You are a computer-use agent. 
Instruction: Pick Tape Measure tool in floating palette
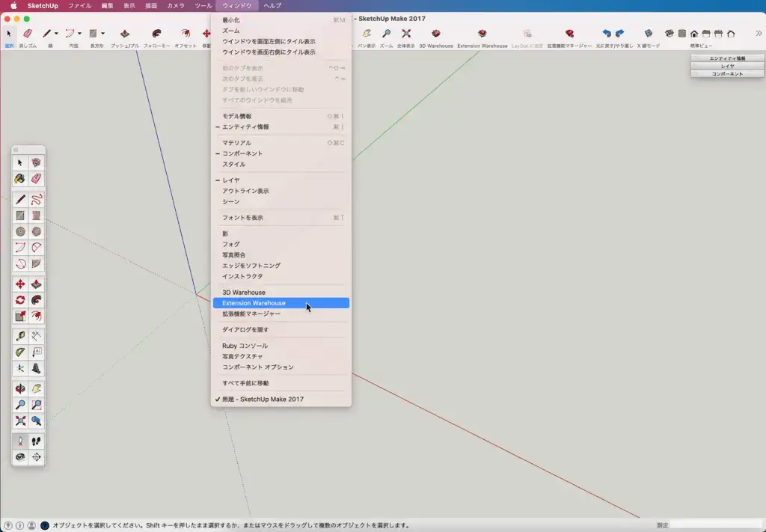point(20,336)
